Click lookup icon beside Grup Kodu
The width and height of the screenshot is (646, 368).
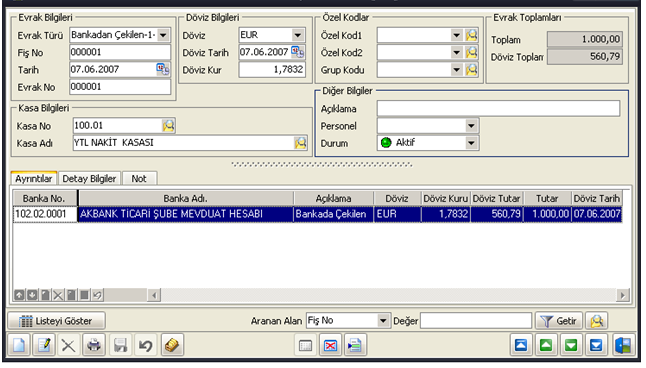click(471, 70)
